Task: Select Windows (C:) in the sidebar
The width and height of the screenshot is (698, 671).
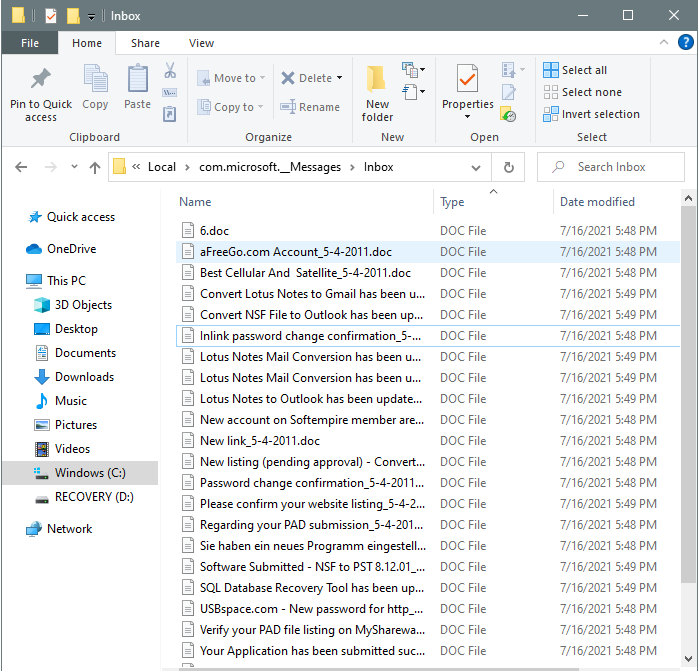Action: (81, 473)
